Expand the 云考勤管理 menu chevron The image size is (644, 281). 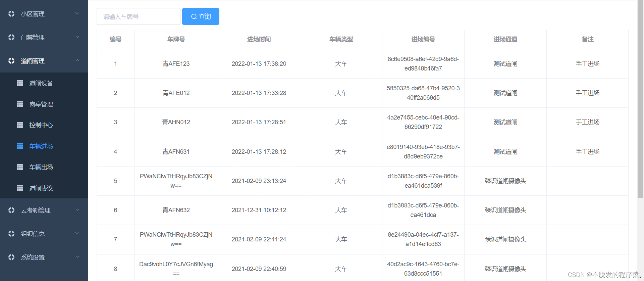(x=77, y=210)
